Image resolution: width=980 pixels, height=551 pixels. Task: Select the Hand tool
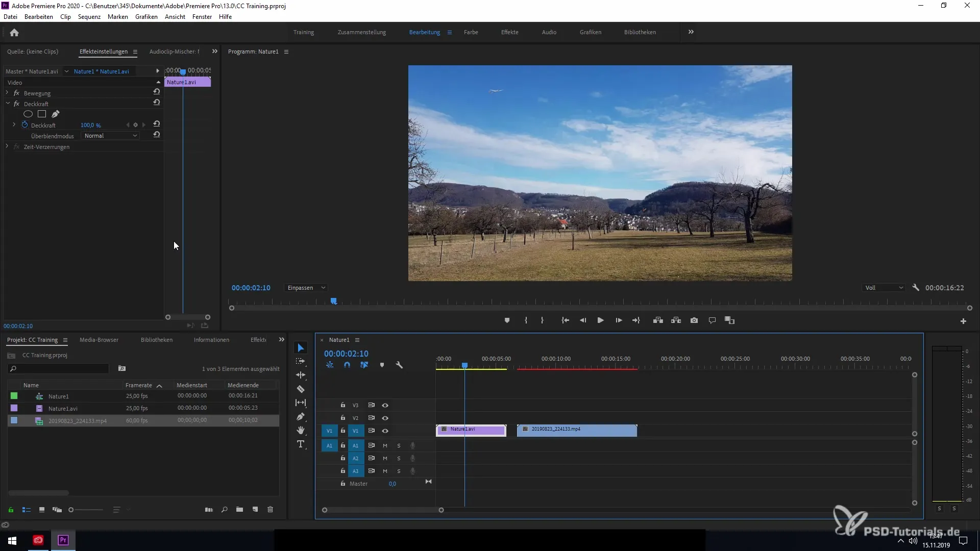coord(301,431)
